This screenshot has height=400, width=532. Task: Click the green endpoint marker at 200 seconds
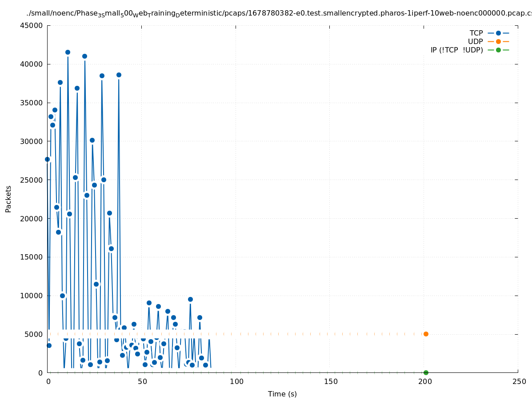pos(426,372)
